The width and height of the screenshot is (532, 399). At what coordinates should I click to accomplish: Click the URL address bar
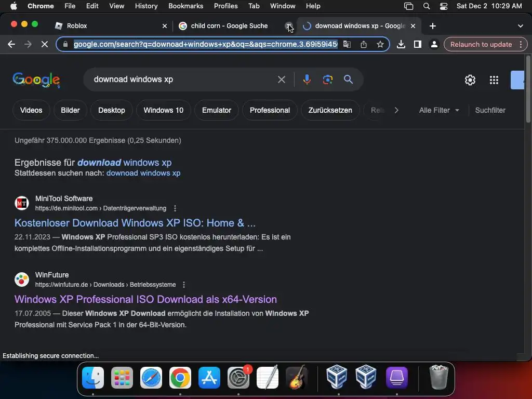205,45
